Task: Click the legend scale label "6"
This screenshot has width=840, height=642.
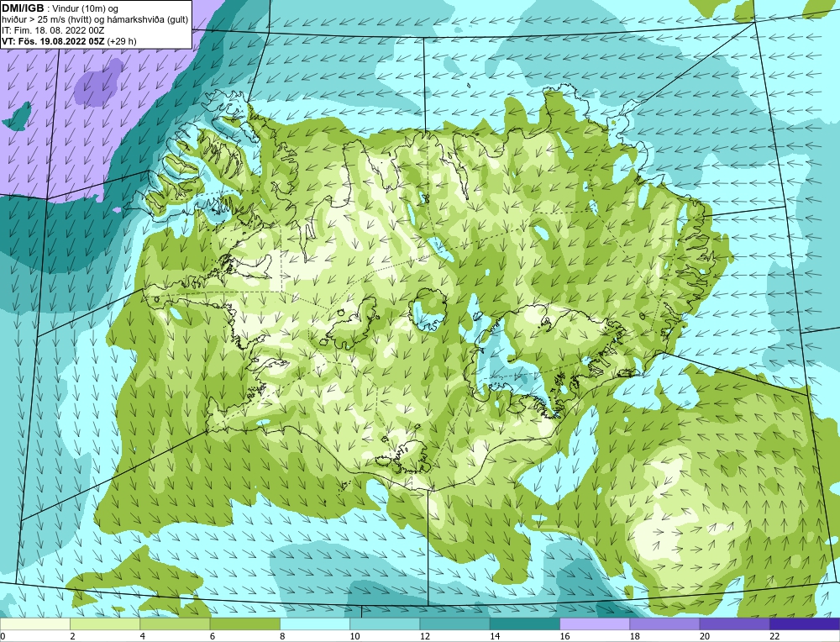Action: coord(213,636)
